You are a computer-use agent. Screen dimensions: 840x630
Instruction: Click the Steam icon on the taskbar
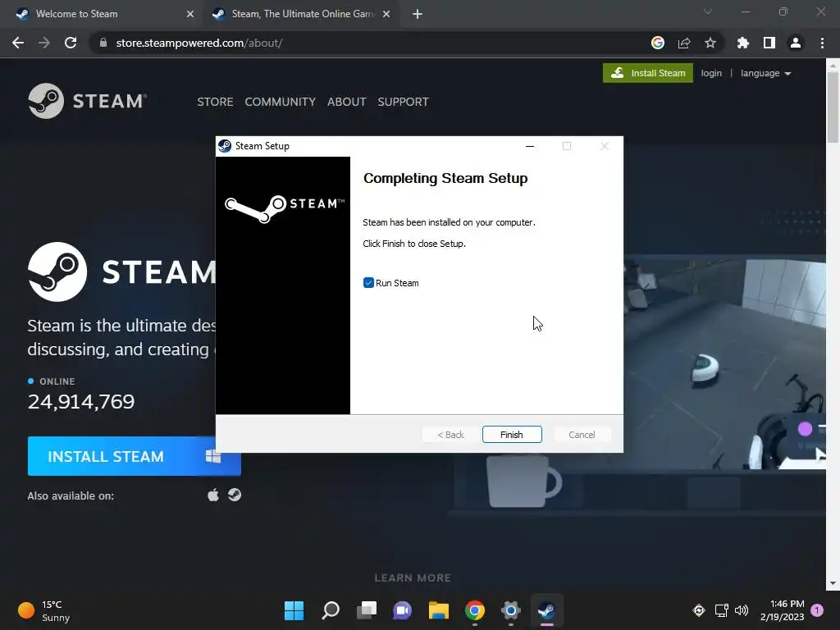pos(546,610)
